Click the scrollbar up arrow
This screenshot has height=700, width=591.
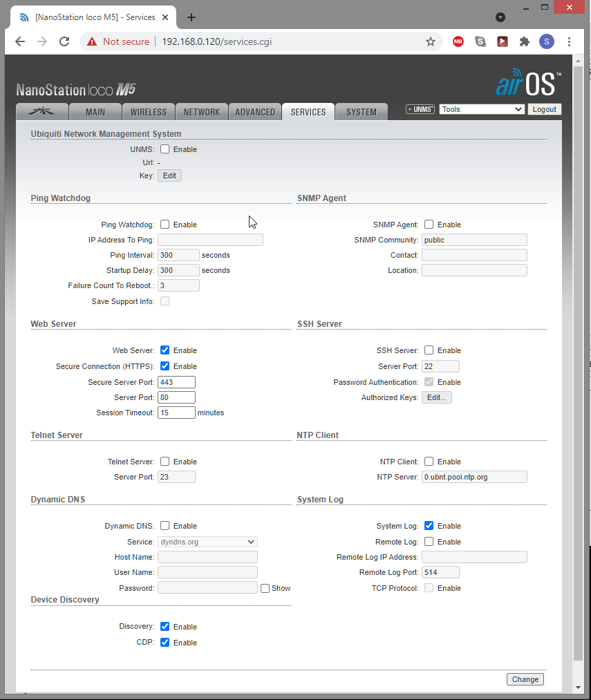pos(578,61)
